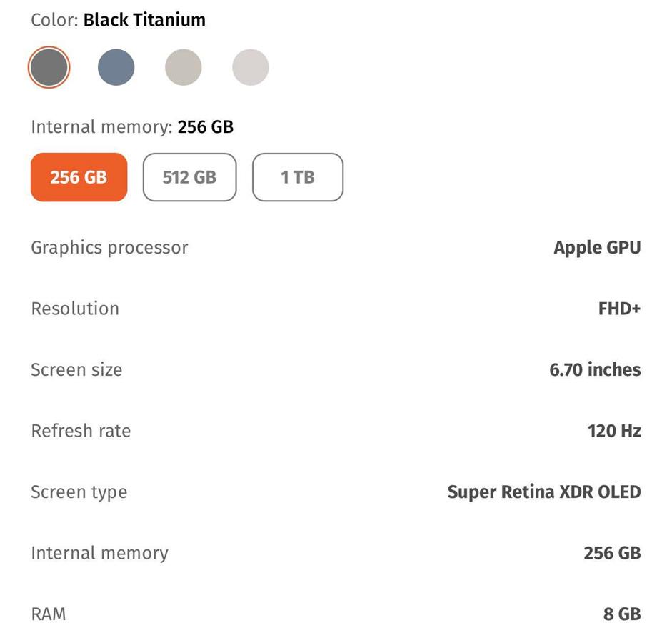Switch to the 1 TB storage option

[x=298, y=177]
